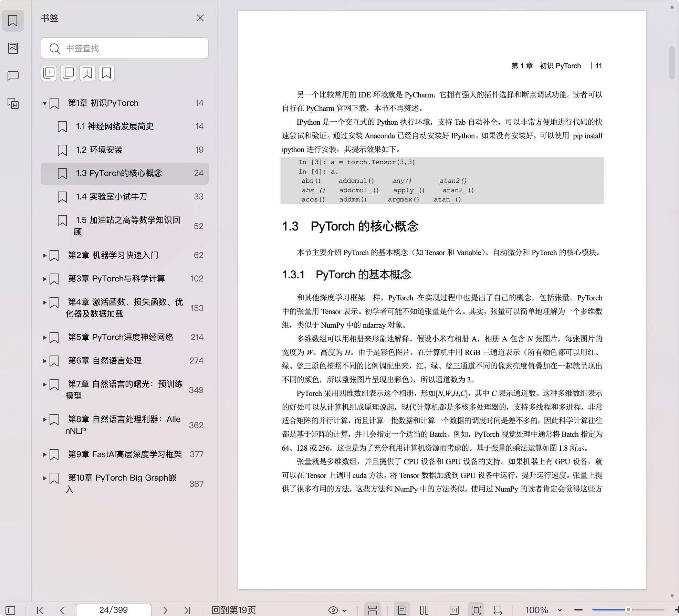This screenshot has height=616, width=679.
Task: Expand 第7章 自然语言的曙光 bookmark
Action: point(45,384)
